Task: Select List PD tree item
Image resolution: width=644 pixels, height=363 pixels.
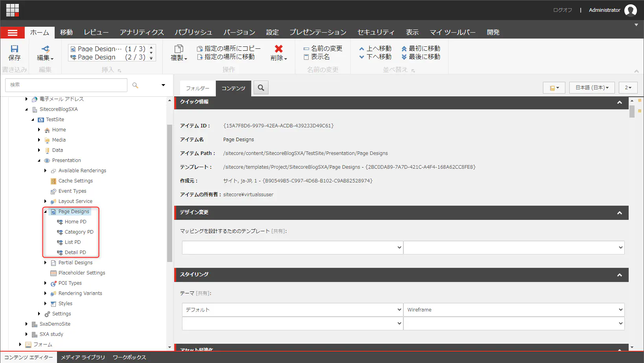Action: tap(73, 242)
